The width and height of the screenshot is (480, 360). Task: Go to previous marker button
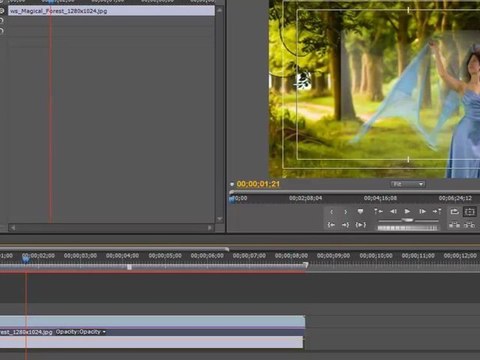click(378, 211)
